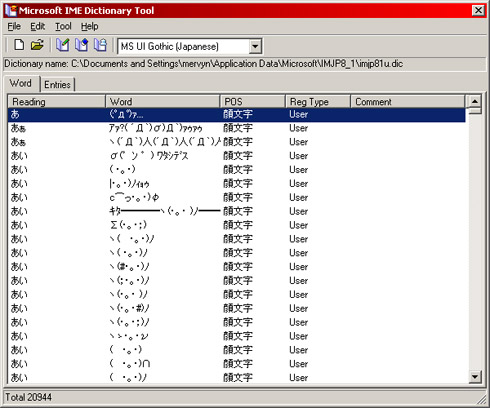Open the Help menu

(89, 26)
